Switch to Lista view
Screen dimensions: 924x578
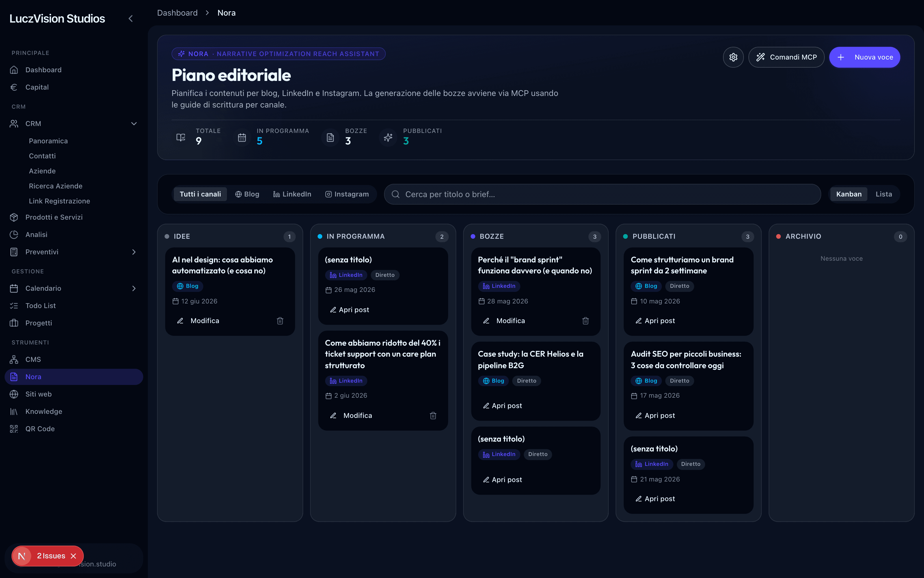tap(884, 194)
